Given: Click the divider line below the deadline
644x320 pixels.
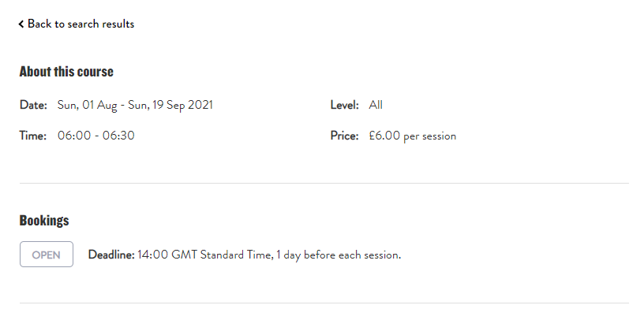Looking at the screenshot, I should coord(324,303).
